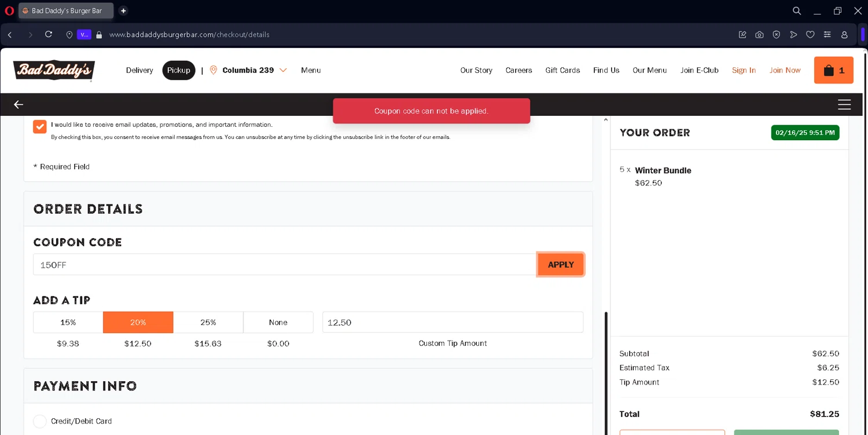This screenshot has width=868, height=435.
Task: Click the Bad Daddy's logo
Action: (54, 70)
